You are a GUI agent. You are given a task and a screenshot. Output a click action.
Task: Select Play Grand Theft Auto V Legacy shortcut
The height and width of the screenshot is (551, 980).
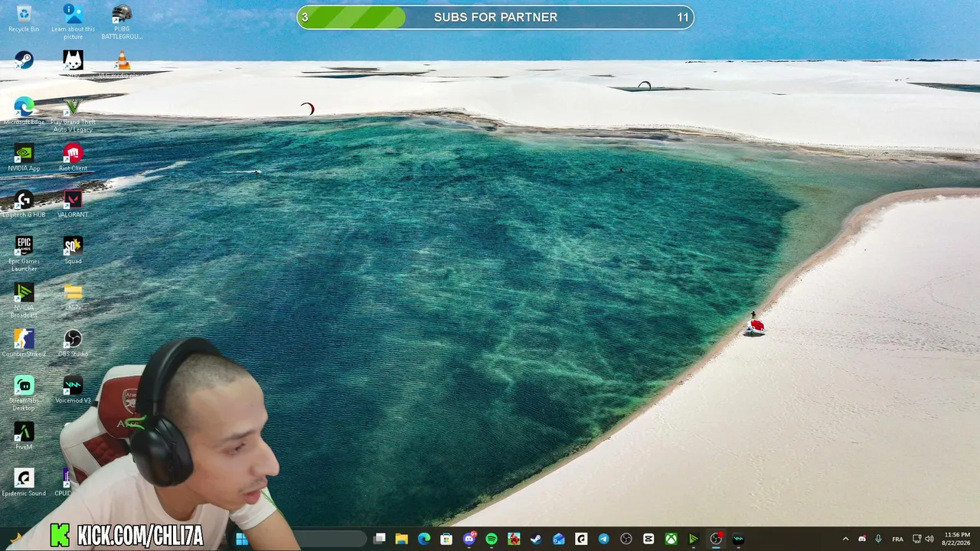[73, 115]
